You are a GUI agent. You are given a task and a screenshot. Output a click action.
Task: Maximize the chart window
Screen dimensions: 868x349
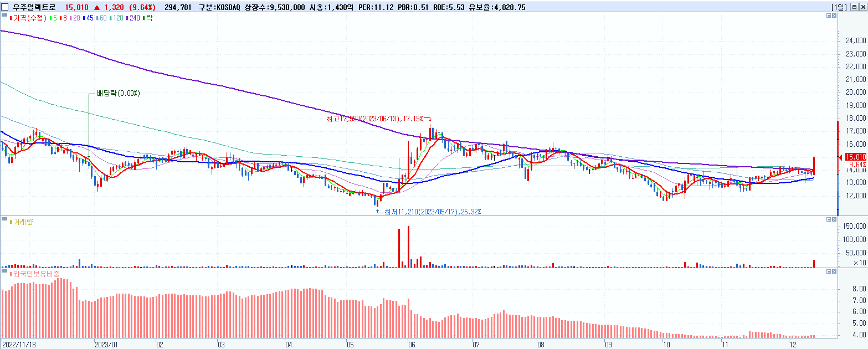pos(854,7)
